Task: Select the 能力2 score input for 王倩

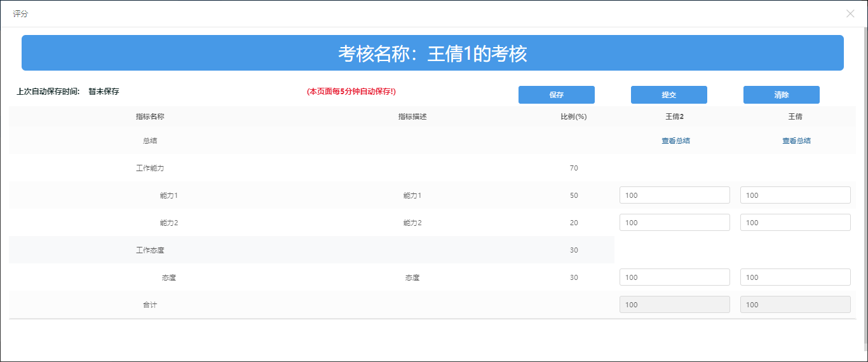Action: tap(795, 223)
